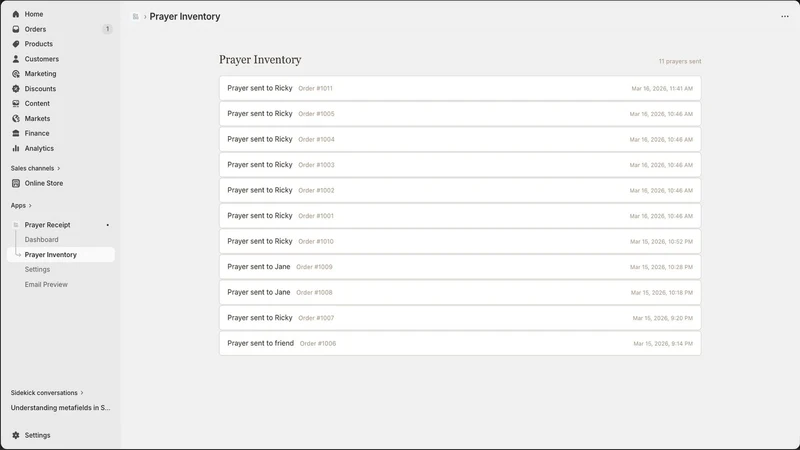Screen dimensions: 800x450
Task: Open the Prayer Receipt Settings subpage
Action: click(37, 269)
